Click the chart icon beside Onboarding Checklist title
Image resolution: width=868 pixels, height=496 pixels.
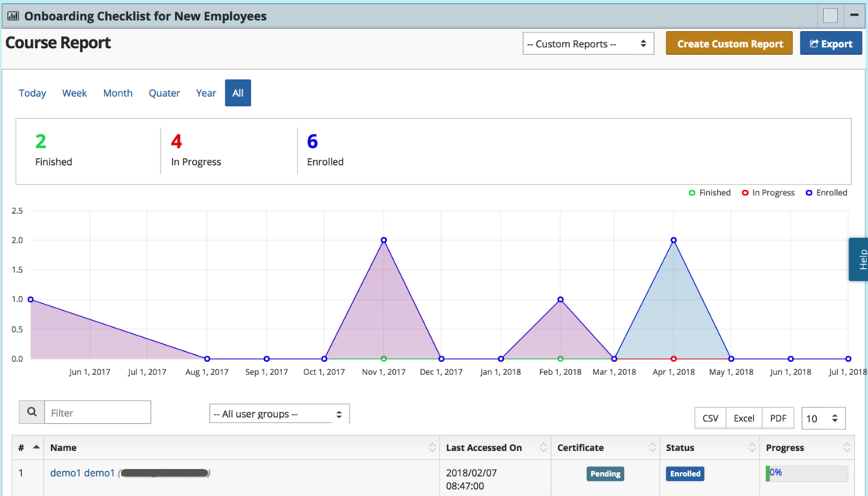tap(12, 16)
